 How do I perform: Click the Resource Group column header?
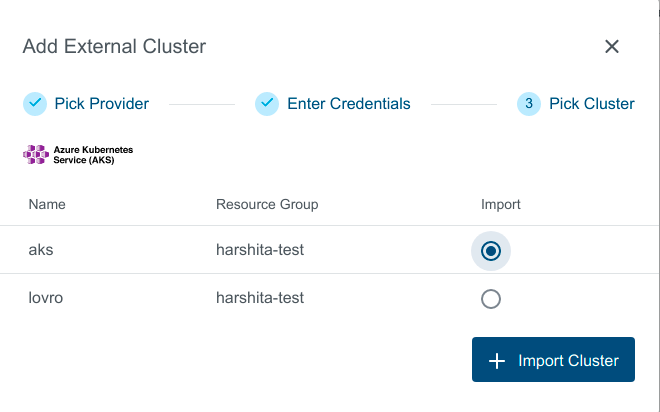(267, 204)
